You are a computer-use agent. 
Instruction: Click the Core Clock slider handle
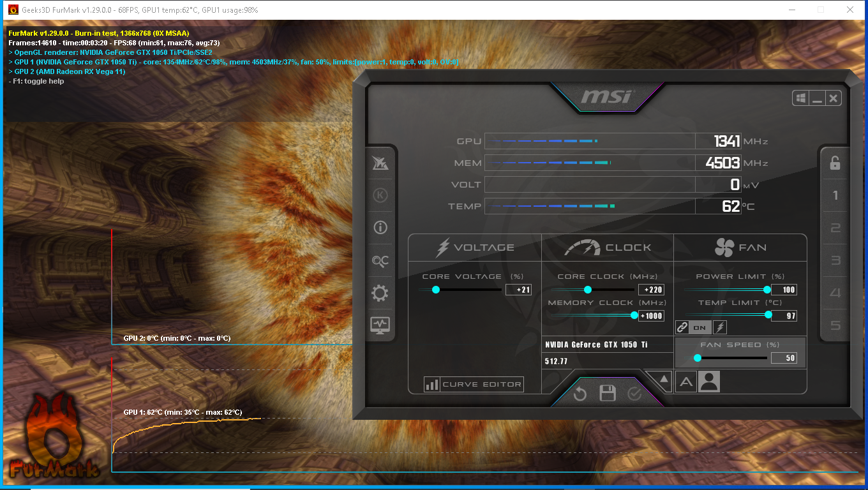(588, 290)
